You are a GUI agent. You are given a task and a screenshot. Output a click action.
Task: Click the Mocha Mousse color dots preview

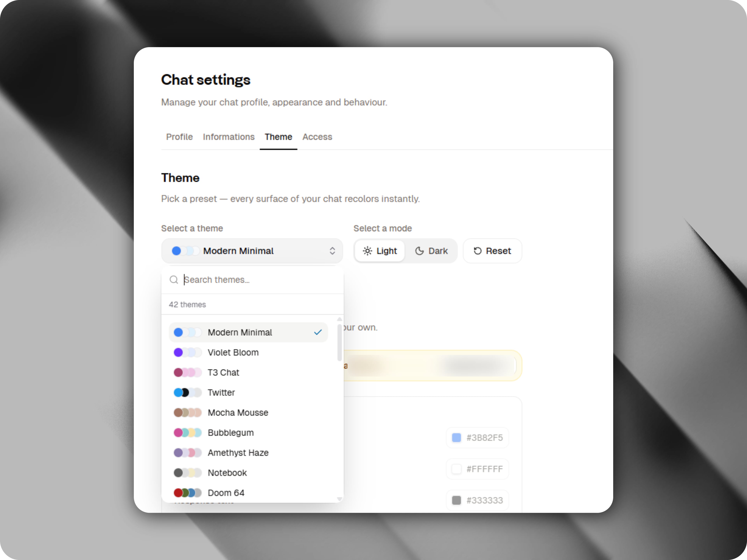point(188,412)
